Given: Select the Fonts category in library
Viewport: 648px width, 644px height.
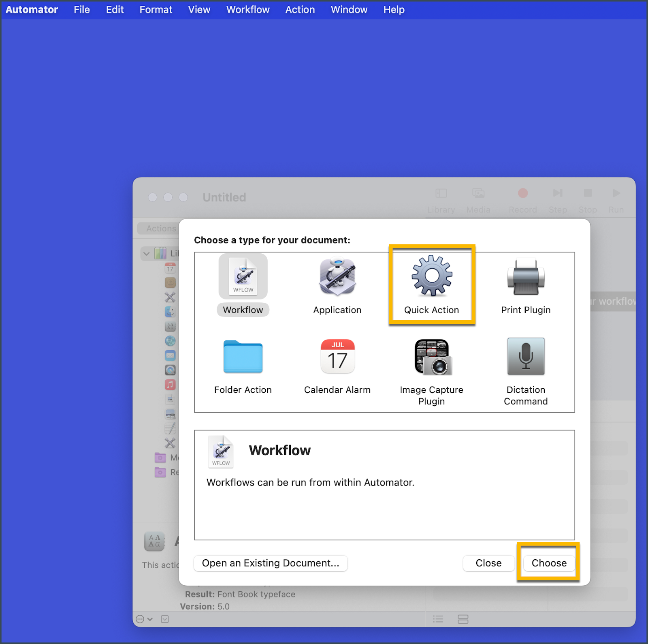Looking at the screenshot, I should pyautogui.click(x=170, y=326).
